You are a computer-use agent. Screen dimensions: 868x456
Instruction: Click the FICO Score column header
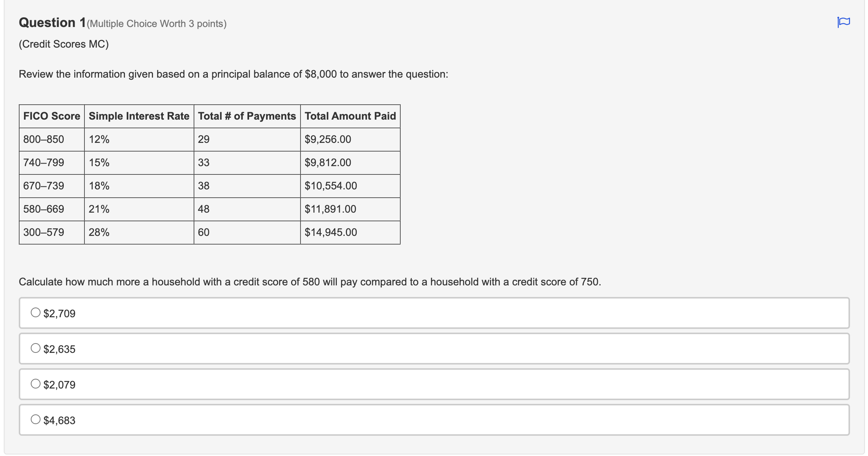coord(52,116)
